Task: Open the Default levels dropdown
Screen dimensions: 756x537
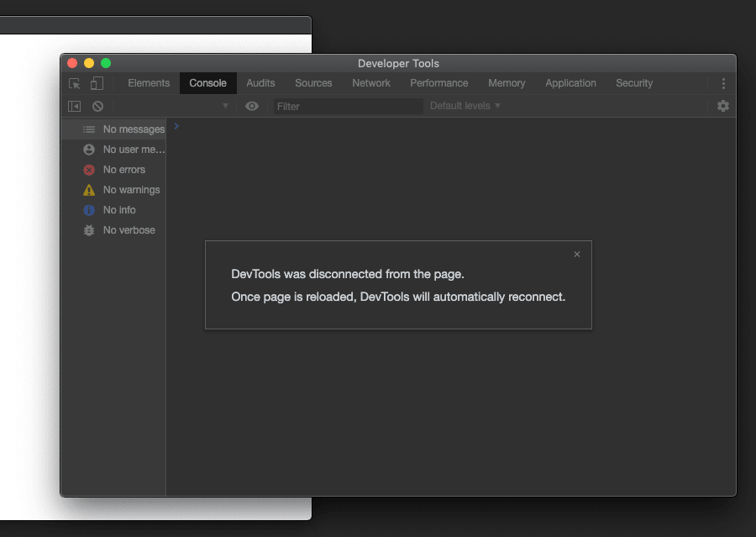Action: tap(465, 106)
